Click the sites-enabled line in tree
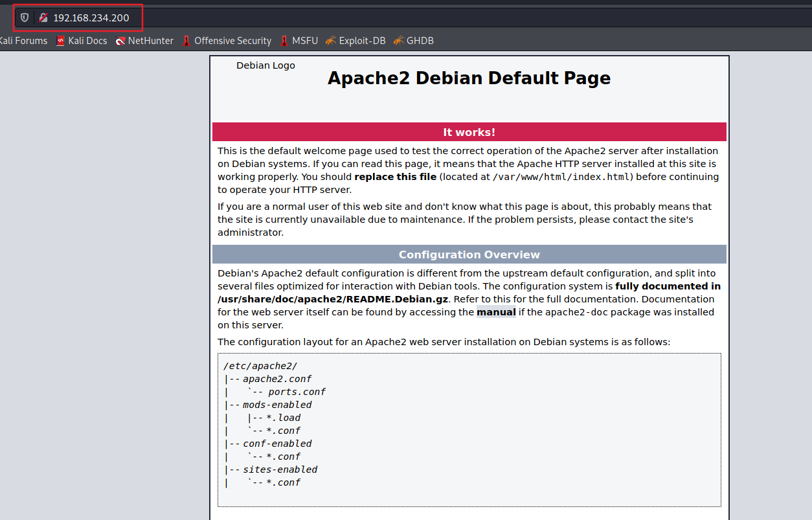Screen dimensions: 812x520 [x=280, y=469]
